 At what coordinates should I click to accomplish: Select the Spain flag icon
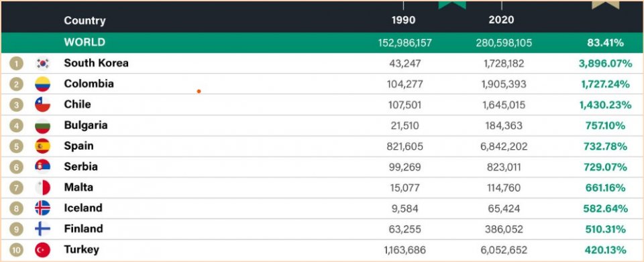[42, 146]
